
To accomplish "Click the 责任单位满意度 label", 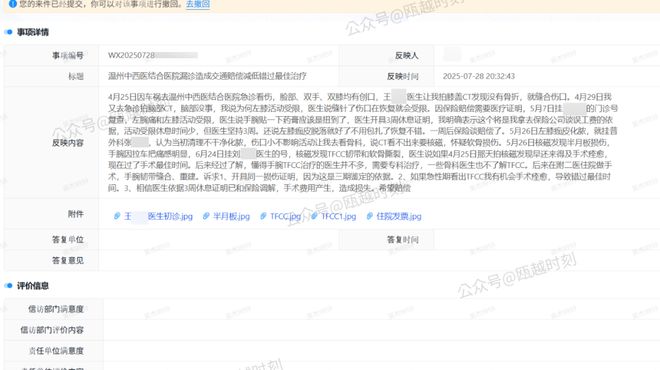I will point(56,351).
